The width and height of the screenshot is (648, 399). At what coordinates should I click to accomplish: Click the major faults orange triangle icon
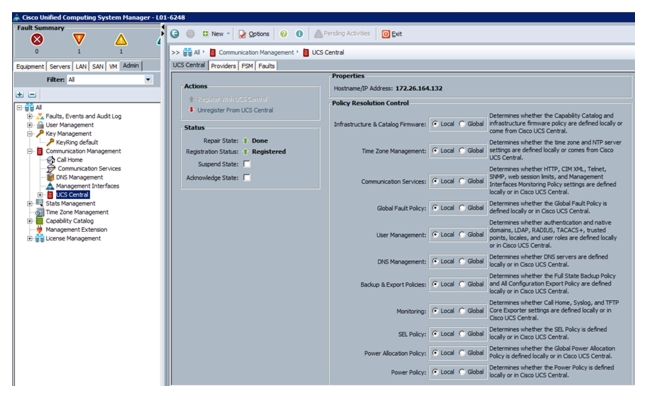click(79, 39)
